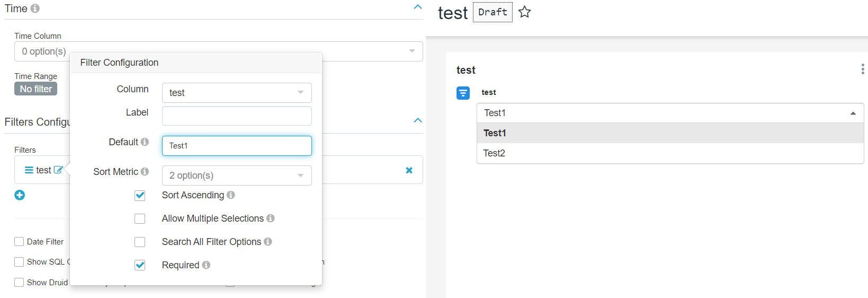Click the star favorite icon beside Draft
Image resolution: width=868 pixels, height=298 pixels.
coord(524,12)
